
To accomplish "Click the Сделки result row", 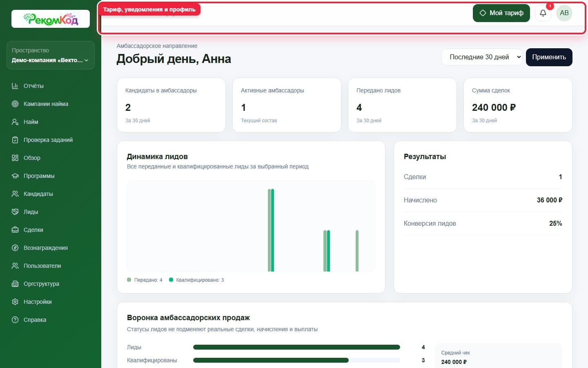I will tap(483, 177).
